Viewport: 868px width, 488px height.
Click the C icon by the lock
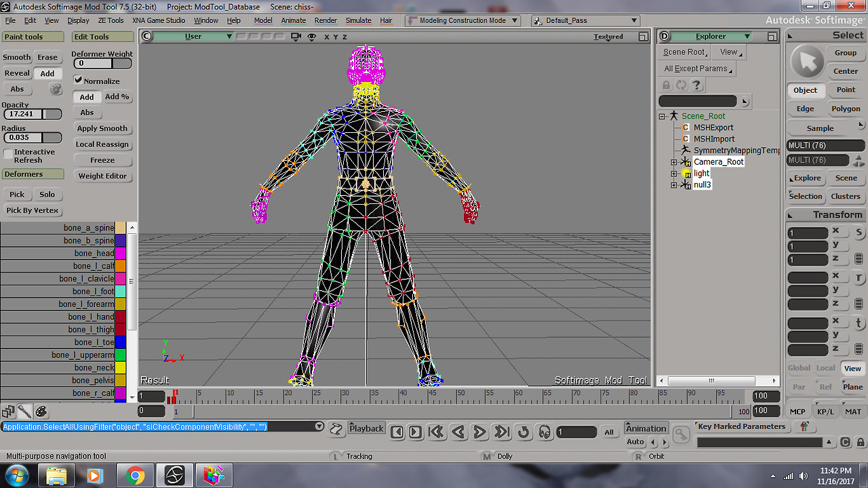[x=845, y=443]
